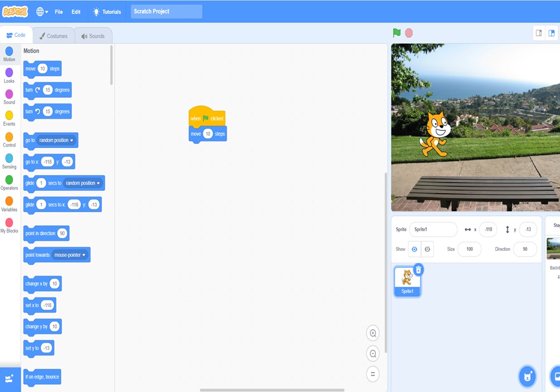
Task: Switch to small stage layout
Action: (x=539, y=33)
